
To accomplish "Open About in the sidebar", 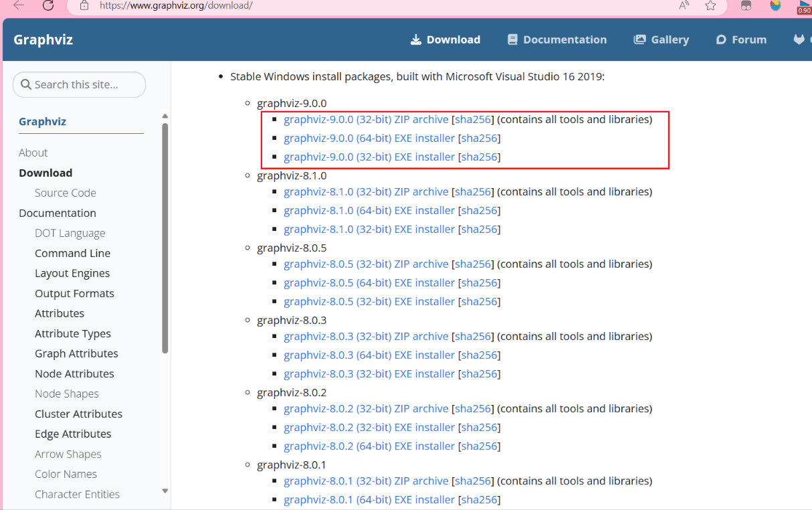I will [x=33, y=153].
